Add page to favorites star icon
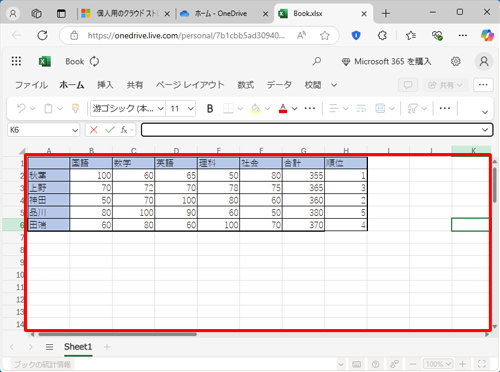Screen dimensions: 500x372 (325, 35)
